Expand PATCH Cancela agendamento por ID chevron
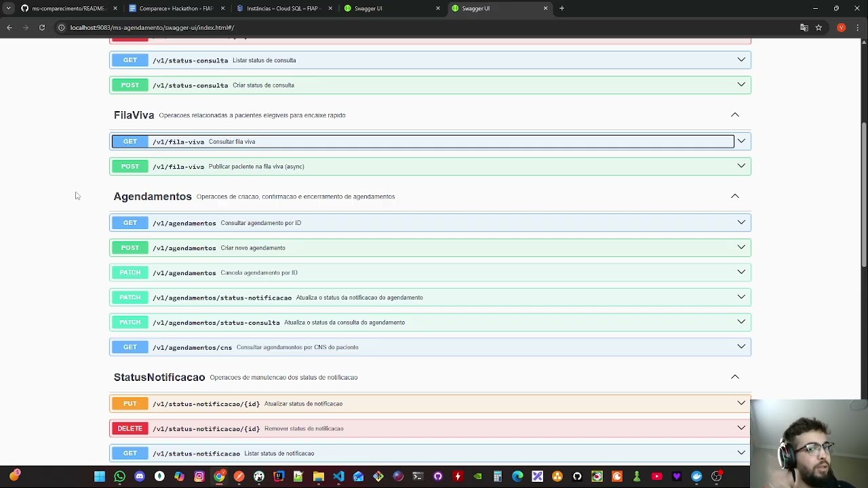The height and width of the screenshot is (488, 868). point(741,272)
